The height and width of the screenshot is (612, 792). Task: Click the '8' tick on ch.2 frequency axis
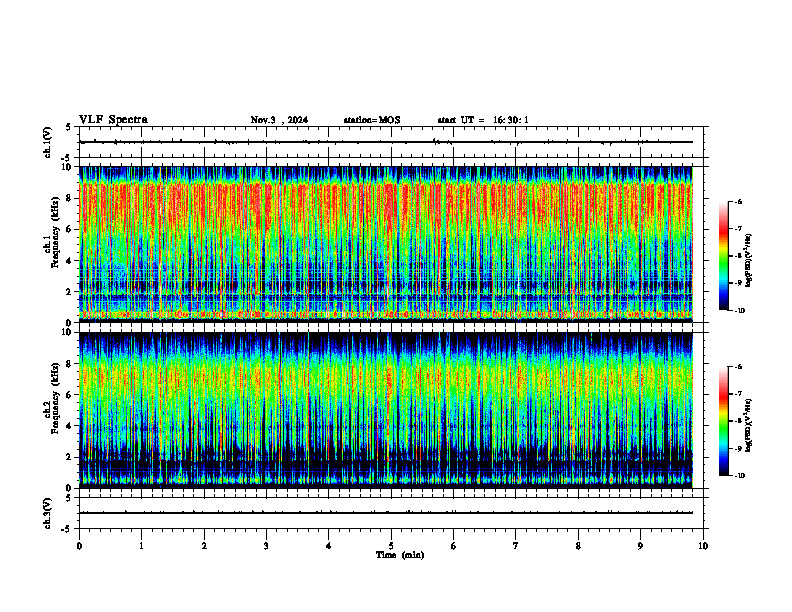[x=70, y=364]
